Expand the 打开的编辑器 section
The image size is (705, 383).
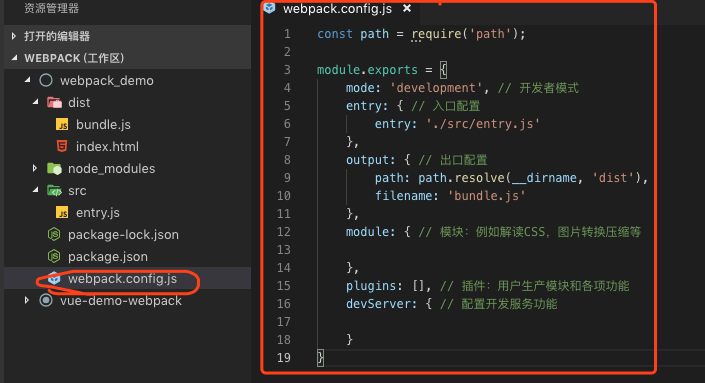(x=14, y=36)
